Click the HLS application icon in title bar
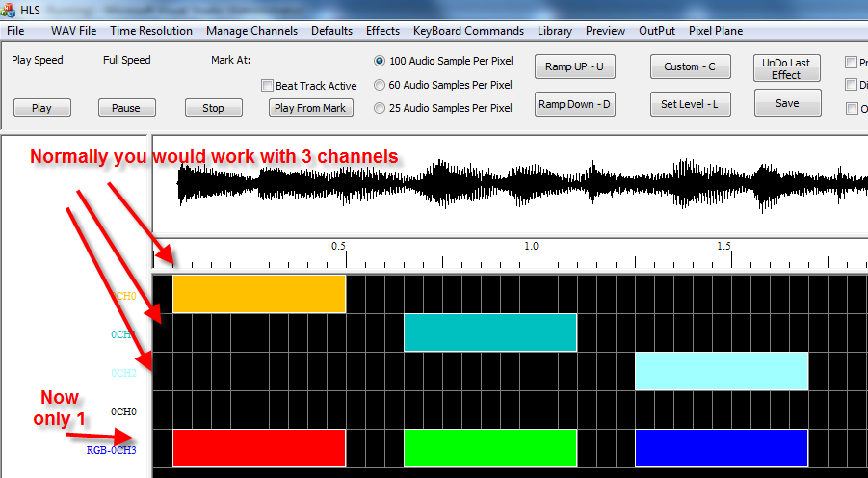The image size is (868, 478). (11, 10)
